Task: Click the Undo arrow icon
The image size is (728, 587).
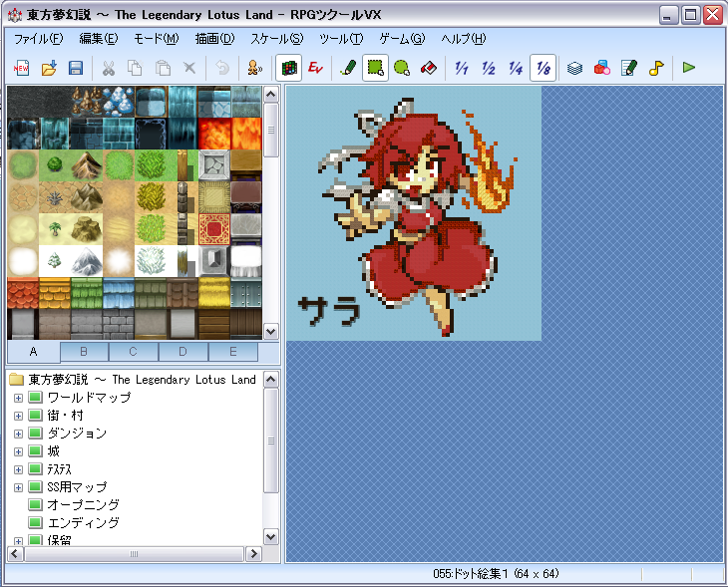Action: (222, 68)
